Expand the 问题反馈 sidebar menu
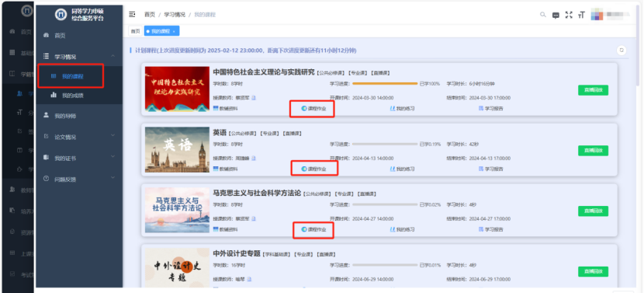Image resolution: width=644 pixels, height=293 pixels. pyautogui.click(x=113, y=179)
